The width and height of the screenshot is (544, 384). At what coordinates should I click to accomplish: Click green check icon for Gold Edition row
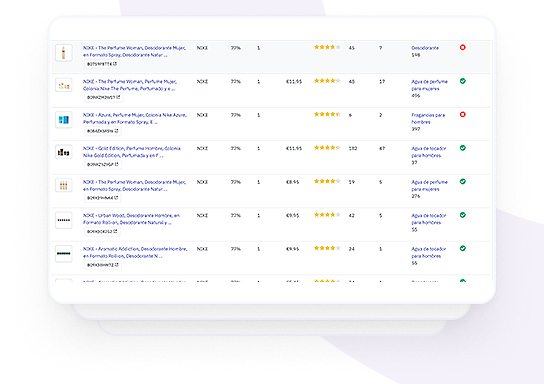pyautogui.click(x=462, y=148)
